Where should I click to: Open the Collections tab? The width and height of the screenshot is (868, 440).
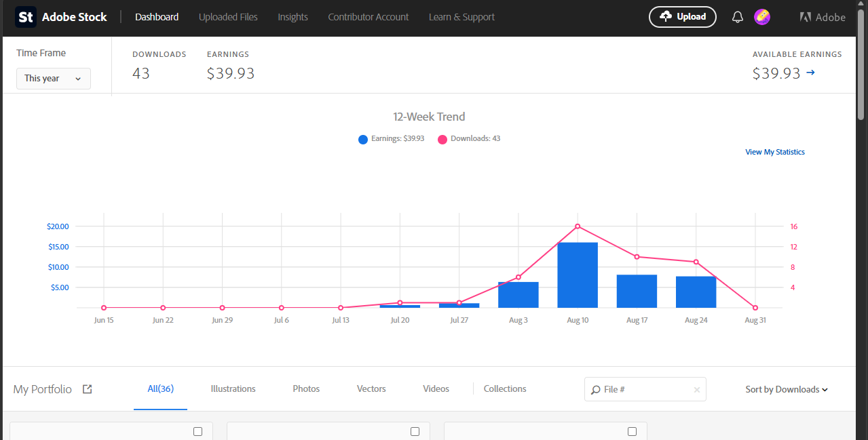tap(505, 388)
